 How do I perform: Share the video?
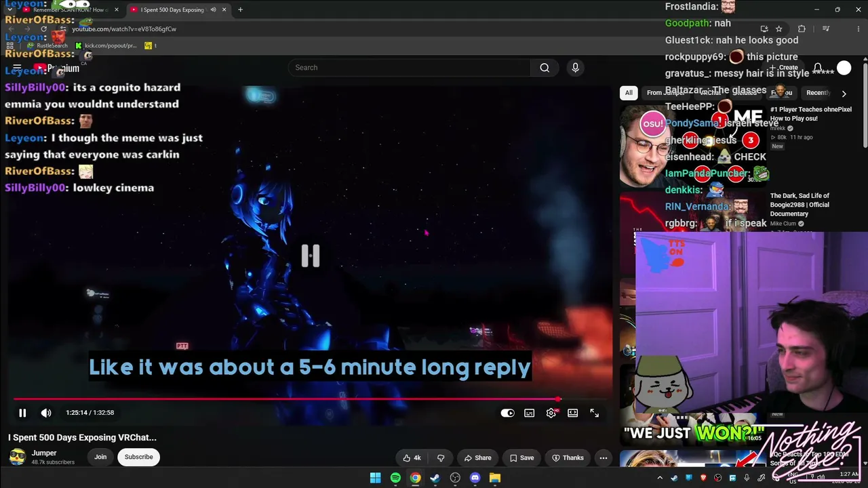point(477,457)
